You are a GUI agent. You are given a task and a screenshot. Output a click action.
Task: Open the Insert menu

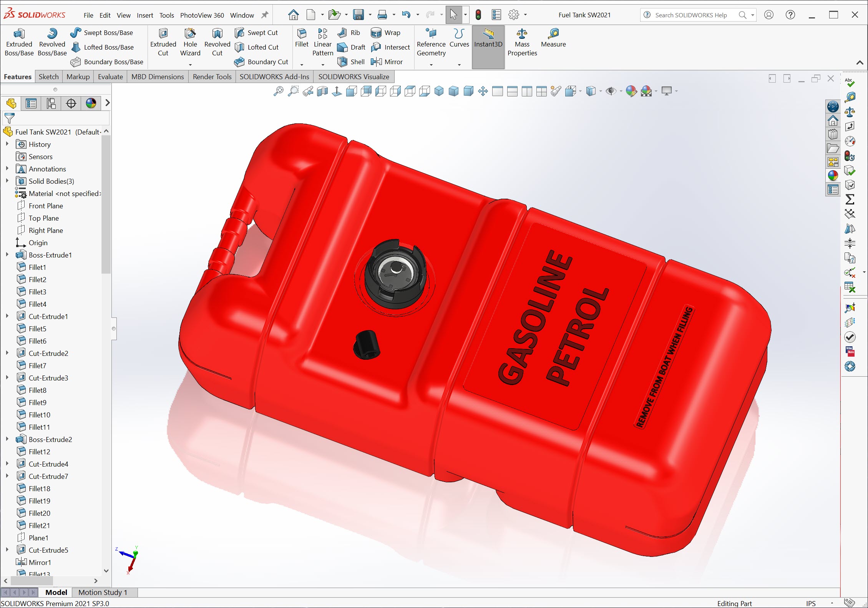[145, 15]
